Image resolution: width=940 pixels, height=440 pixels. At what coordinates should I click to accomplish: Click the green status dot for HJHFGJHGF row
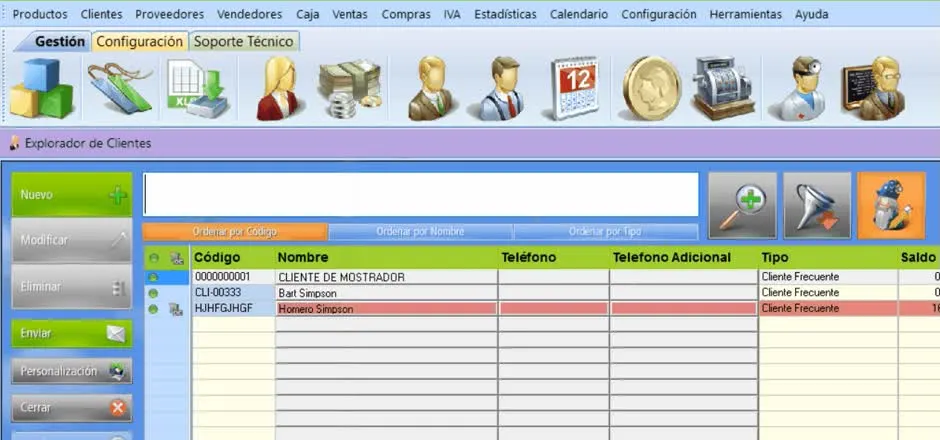click(x=153, y=309)
